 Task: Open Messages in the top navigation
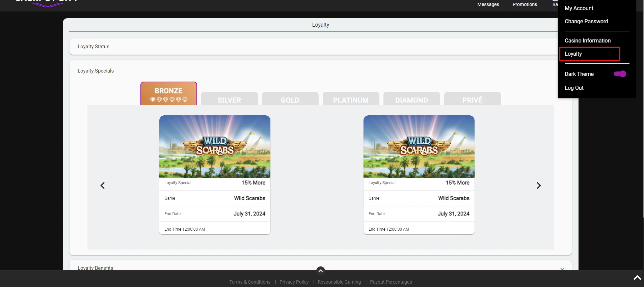click(x=488, y=4)
